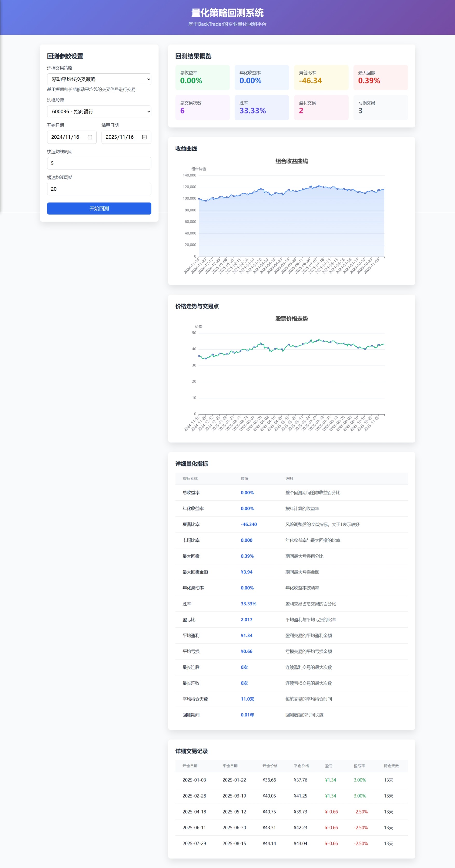The image size is (455, 868).
Task: Click the 组合收益曲线 chart title
Action: coord(291,161)
